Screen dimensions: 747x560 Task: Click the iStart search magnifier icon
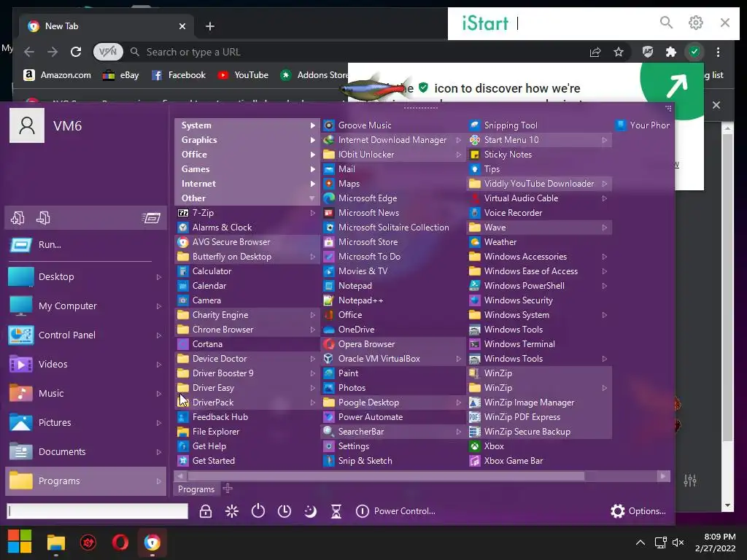[x=666, y=23]
